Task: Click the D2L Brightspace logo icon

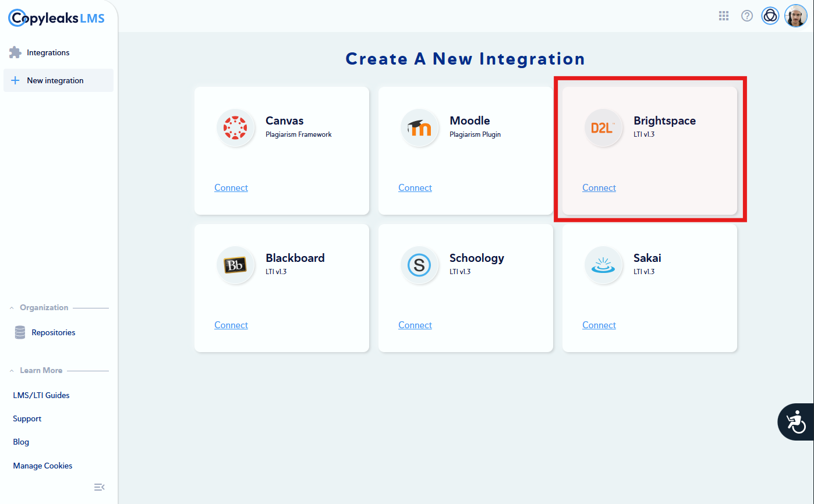Action: coord(604,127)
